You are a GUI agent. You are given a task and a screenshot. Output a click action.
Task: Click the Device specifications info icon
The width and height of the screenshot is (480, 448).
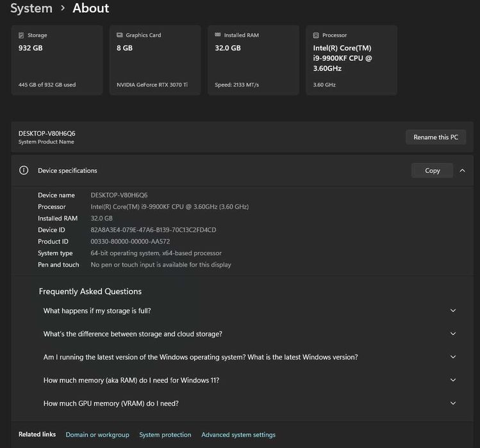tap(24, 170)
